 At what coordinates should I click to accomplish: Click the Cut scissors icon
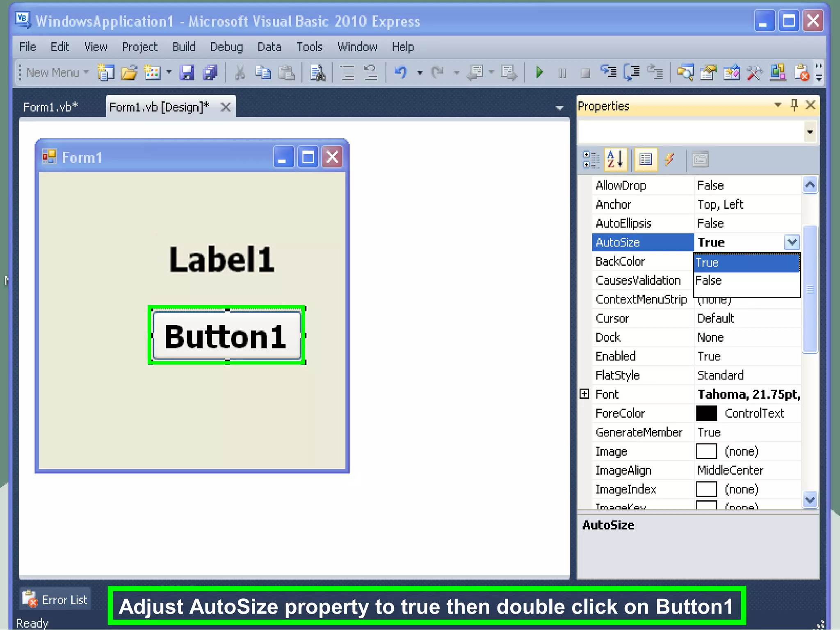[x=240, y=73]
